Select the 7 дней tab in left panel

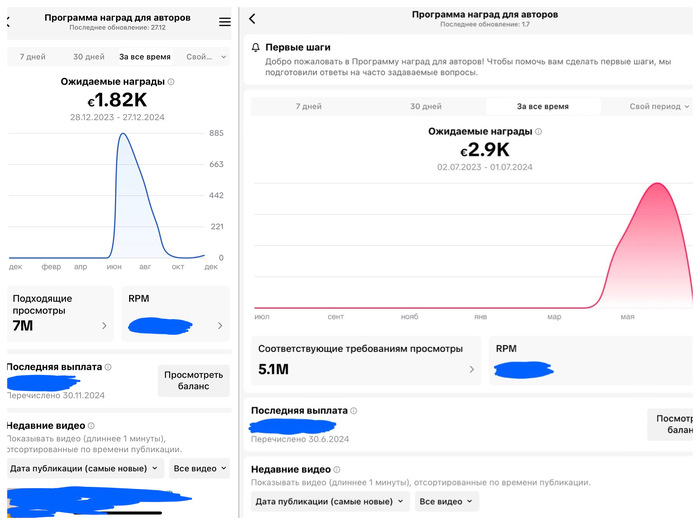33,57
